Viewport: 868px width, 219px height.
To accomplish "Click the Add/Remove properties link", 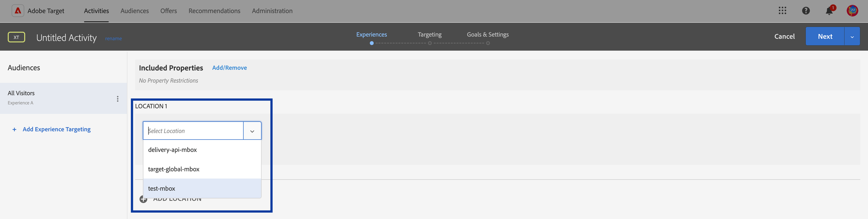I will 229,68.
